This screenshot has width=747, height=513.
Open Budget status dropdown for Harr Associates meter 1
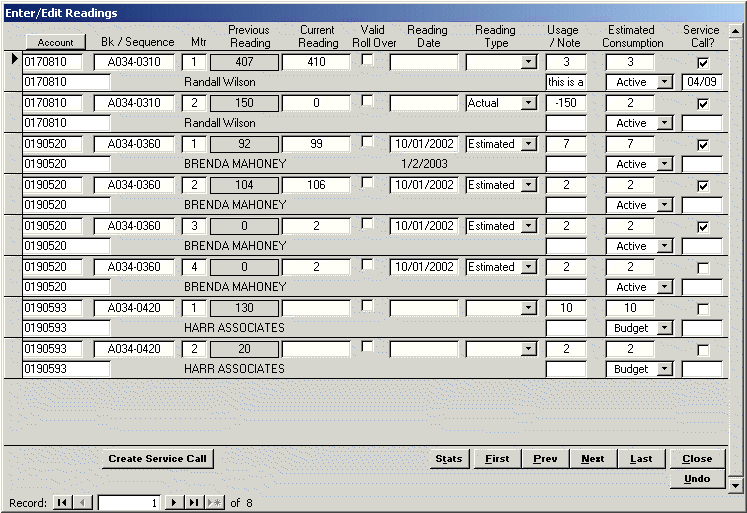click(665, 328)
